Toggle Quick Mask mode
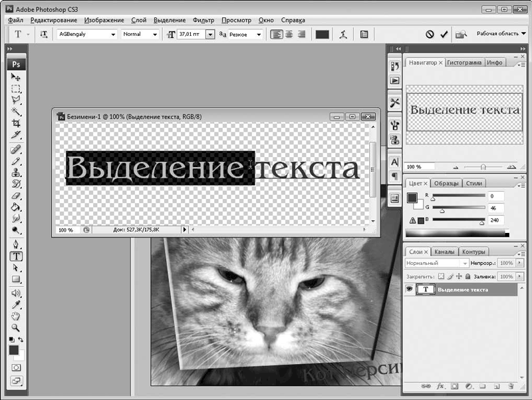 click(16, 368)
